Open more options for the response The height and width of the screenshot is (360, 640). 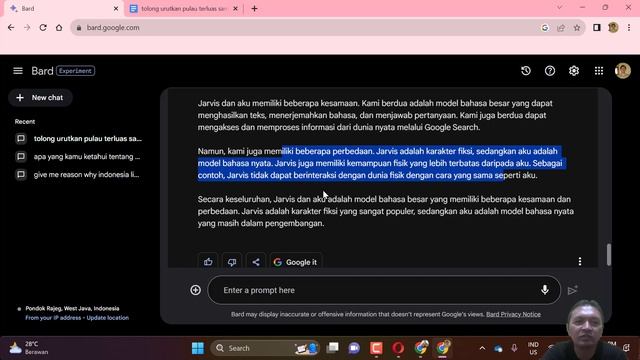click(x=580, y=261)
